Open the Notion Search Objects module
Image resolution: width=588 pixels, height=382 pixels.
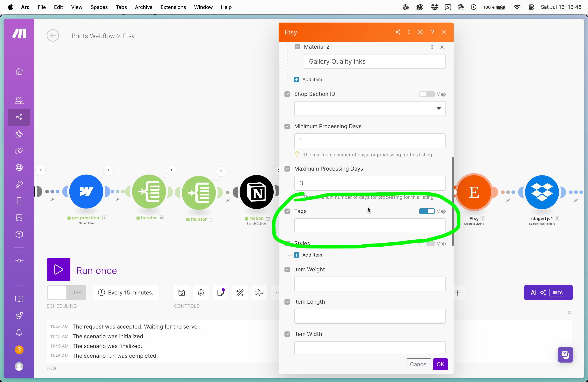click(x=256, y=192)
